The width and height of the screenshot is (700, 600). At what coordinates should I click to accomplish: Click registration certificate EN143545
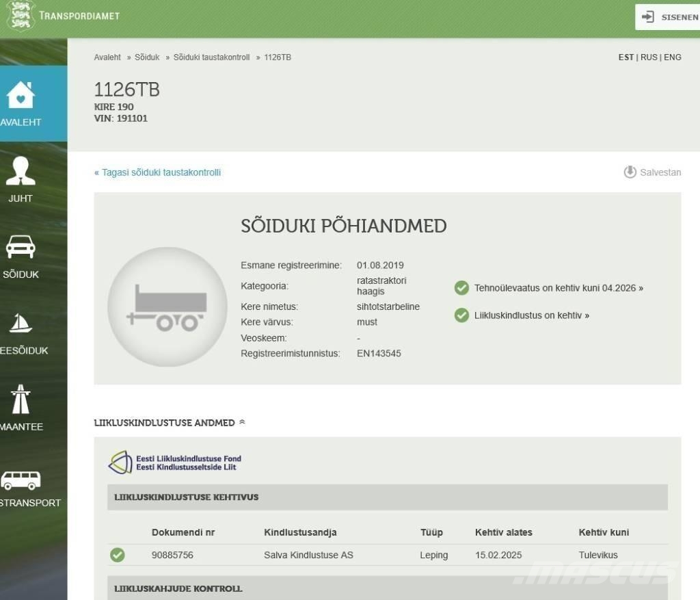(x=379, y=354)
